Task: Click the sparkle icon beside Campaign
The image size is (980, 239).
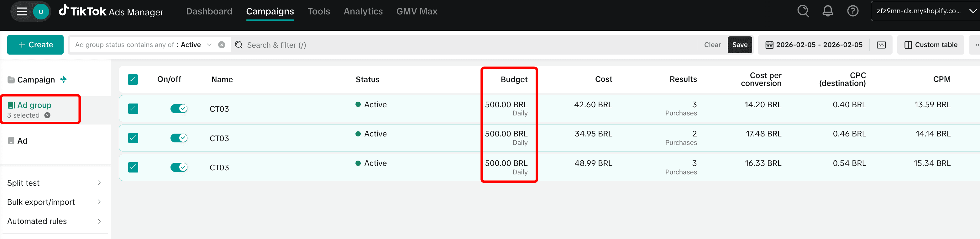Action: (64, 80)
